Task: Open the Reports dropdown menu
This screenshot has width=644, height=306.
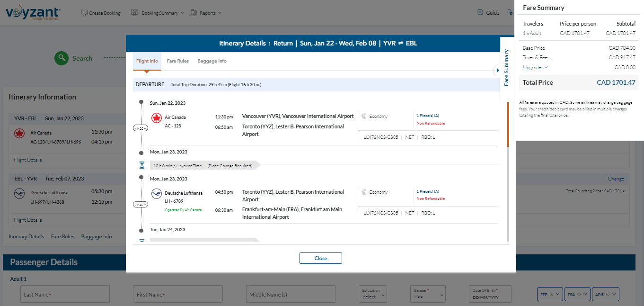Action: coord(205,13)
